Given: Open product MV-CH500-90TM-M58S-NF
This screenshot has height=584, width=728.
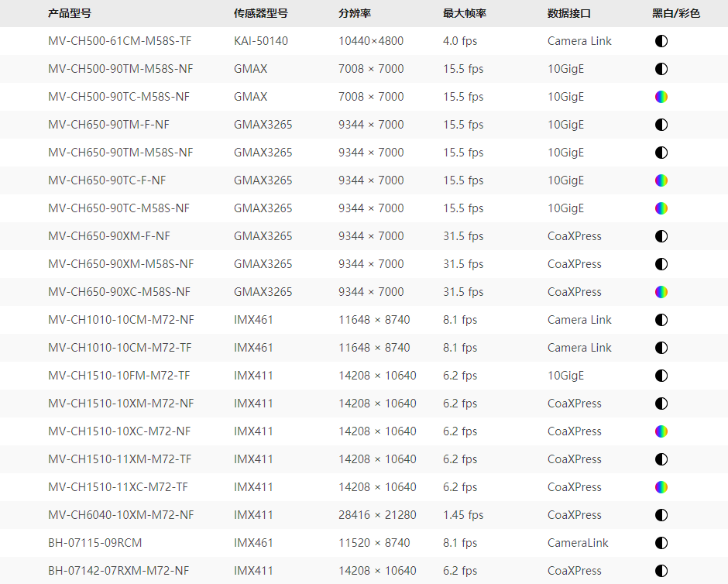Looking at the screenshot, I should pos(120,69).
